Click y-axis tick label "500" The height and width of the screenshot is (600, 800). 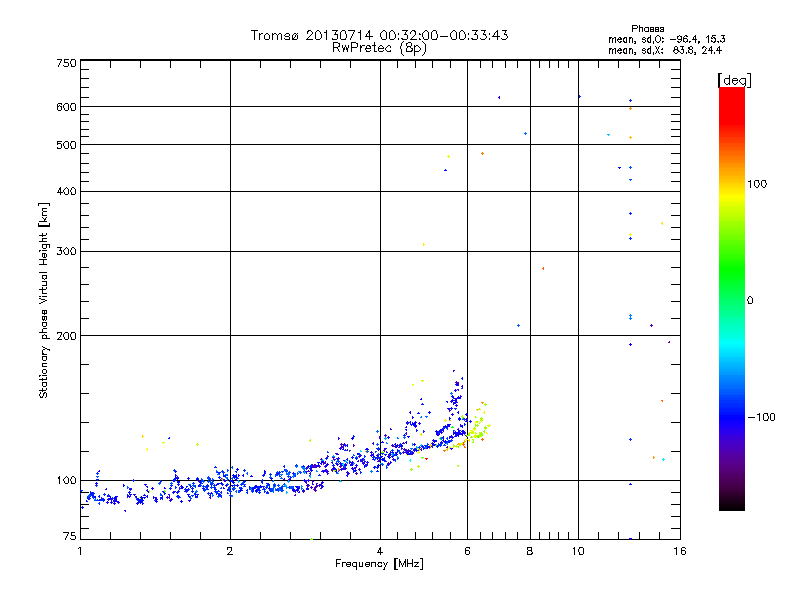click(66, 145)
